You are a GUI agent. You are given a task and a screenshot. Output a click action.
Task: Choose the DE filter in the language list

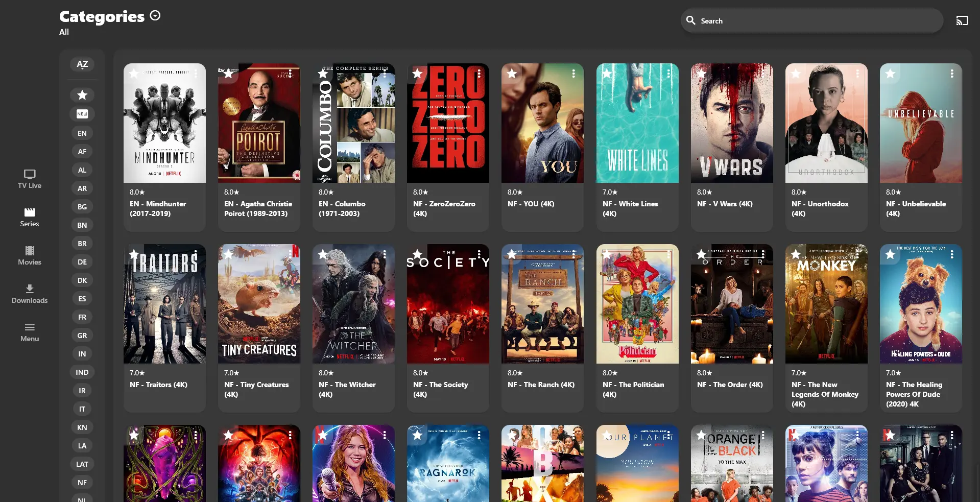pos(82,261)
